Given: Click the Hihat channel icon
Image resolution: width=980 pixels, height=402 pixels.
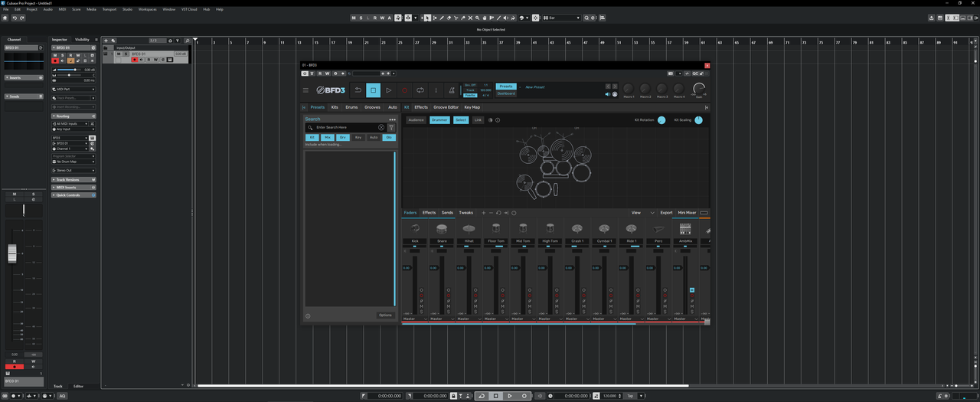Looking at the screenshot, I should click(469, 228).
